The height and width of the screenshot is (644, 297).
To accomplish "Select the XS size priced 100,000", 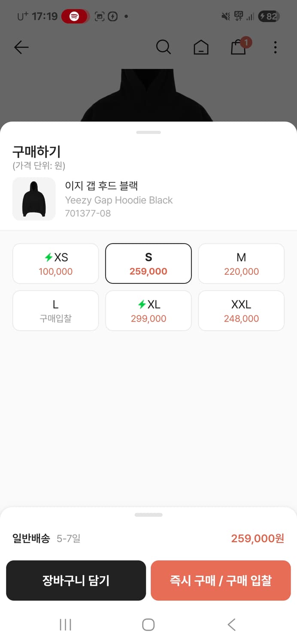I will point(55,263).
